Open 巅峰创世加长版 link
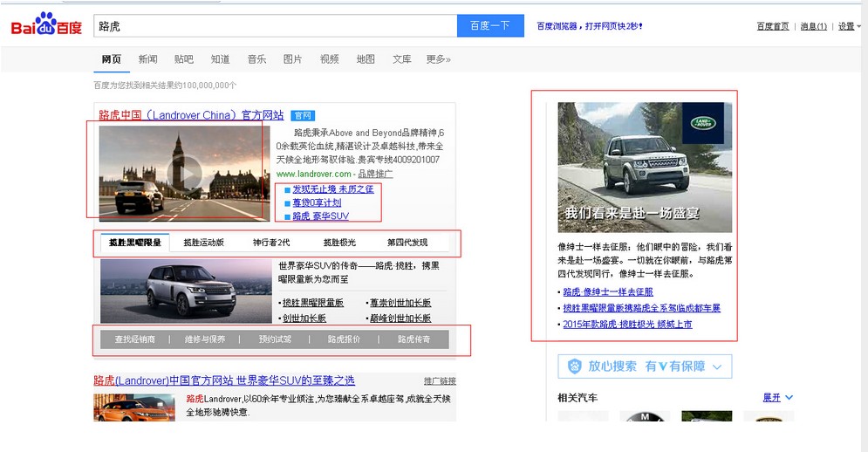Image resolution: width=868 pixels, height=452 pixels. click(x=400, y=318)
